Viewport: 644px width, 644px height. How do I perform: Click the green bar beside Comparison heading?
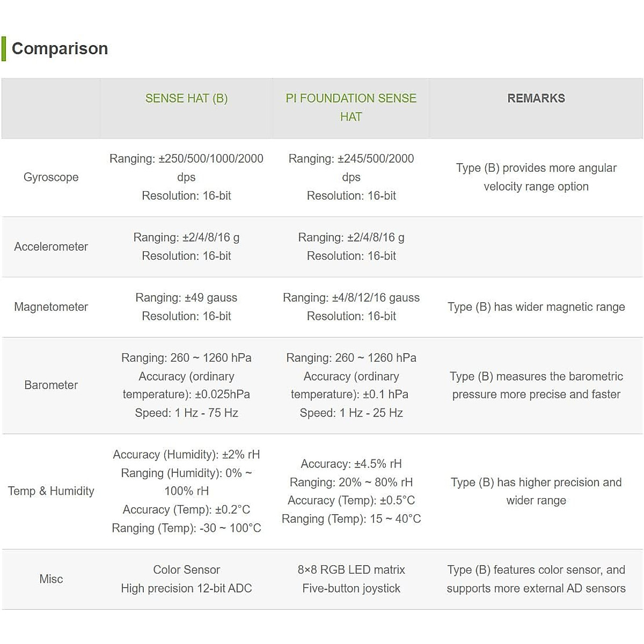point(4,49)
